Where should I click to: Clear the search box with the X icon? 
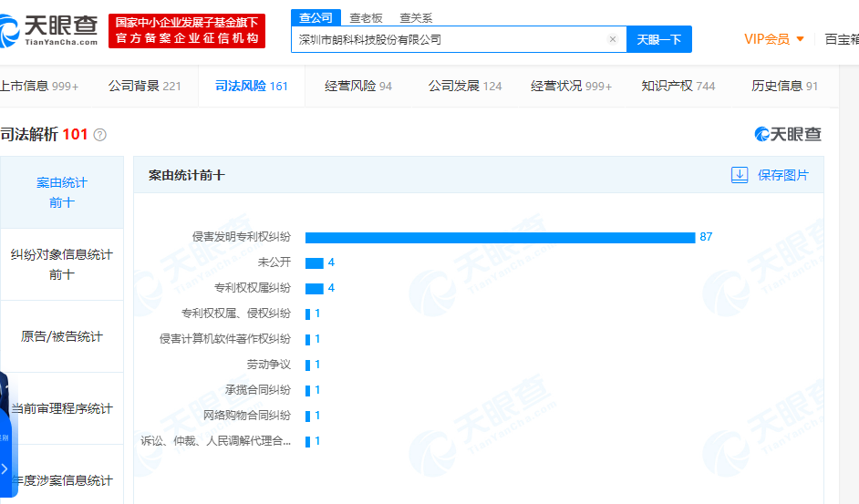pos(613,39)
